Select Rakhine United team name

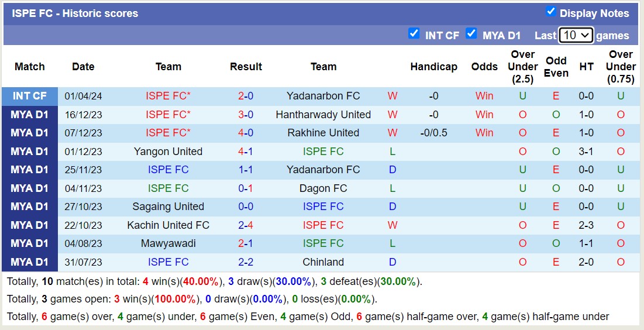point(323,133)
